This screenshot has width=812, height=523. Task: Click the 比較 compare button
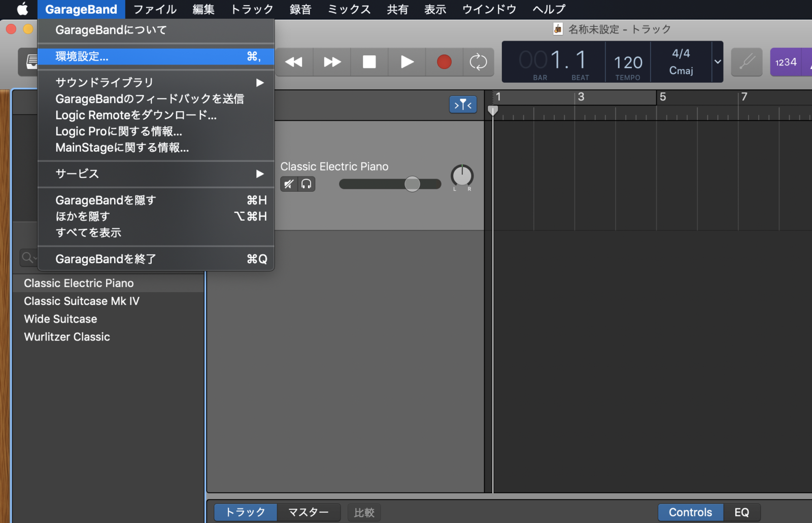pos(364,512)
